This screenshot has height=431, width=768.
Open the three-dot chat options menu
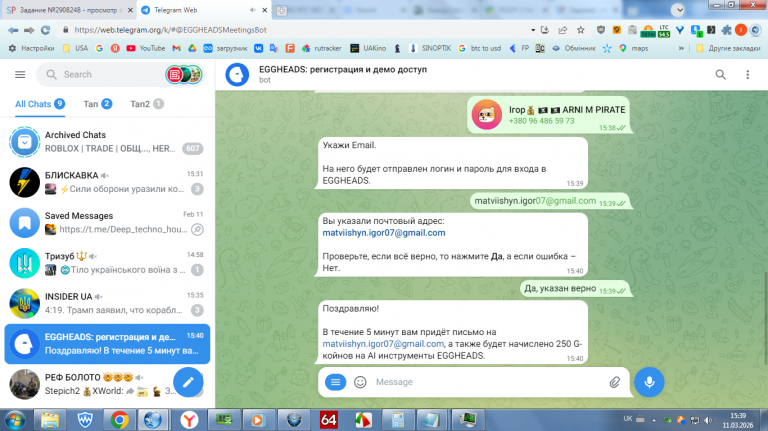747,74
